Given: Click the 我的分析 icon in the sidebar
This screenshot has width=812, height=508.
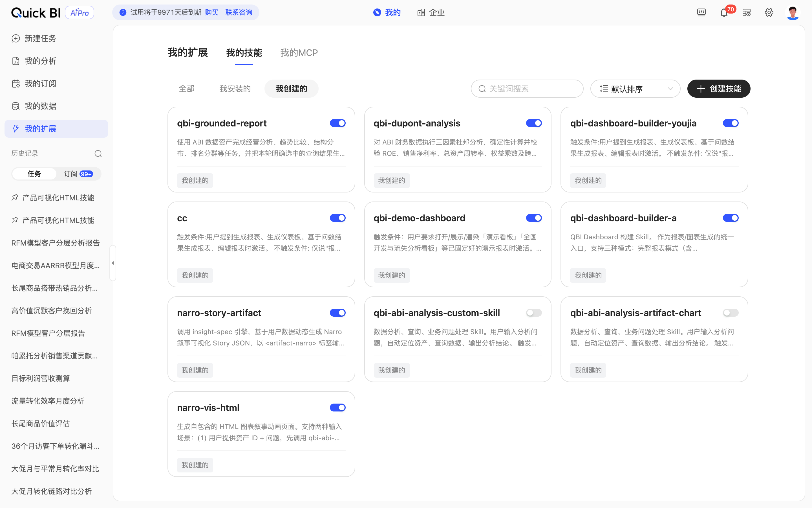Looking at the screenshot, I should (16, 61).
